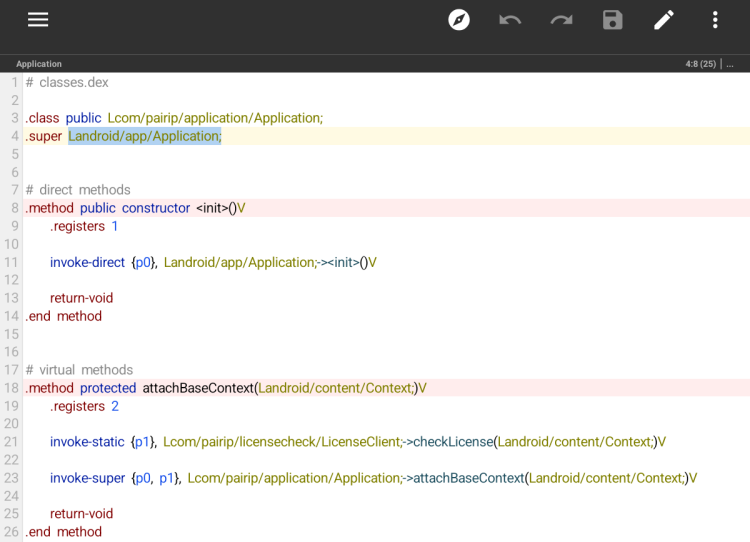Click line number 8 in gutter
The image size is (750, 542).
[x=15, y=208]
